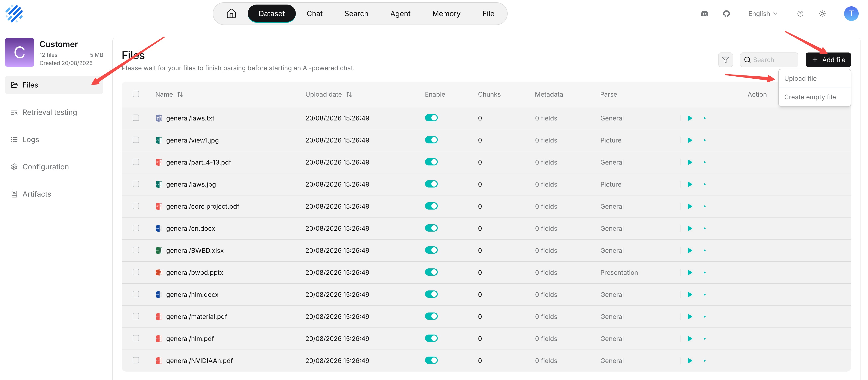Run parsing for general/view1.jpg
This screenshot has height=380, width=868.
690,140
